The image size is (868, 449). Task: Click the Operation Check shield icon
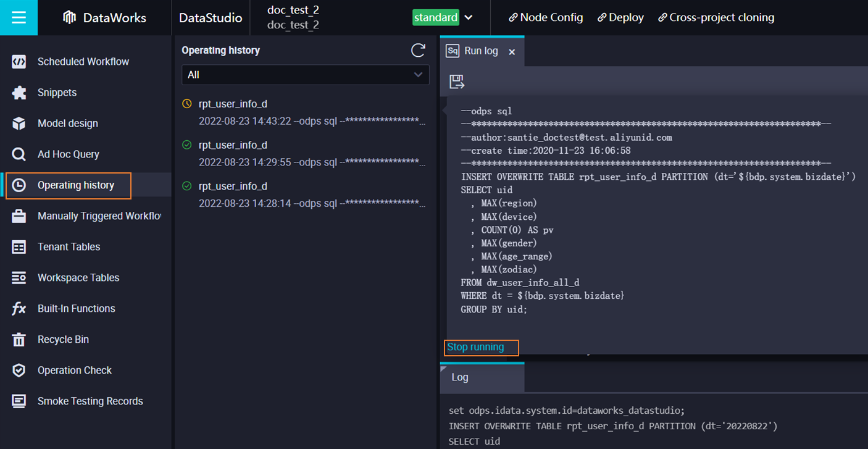click(19, 371)
